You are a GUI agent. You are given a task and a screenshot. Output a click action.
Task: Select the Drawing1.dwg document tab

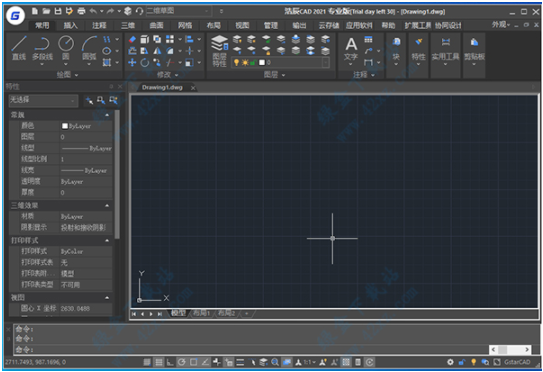point(162,87)
